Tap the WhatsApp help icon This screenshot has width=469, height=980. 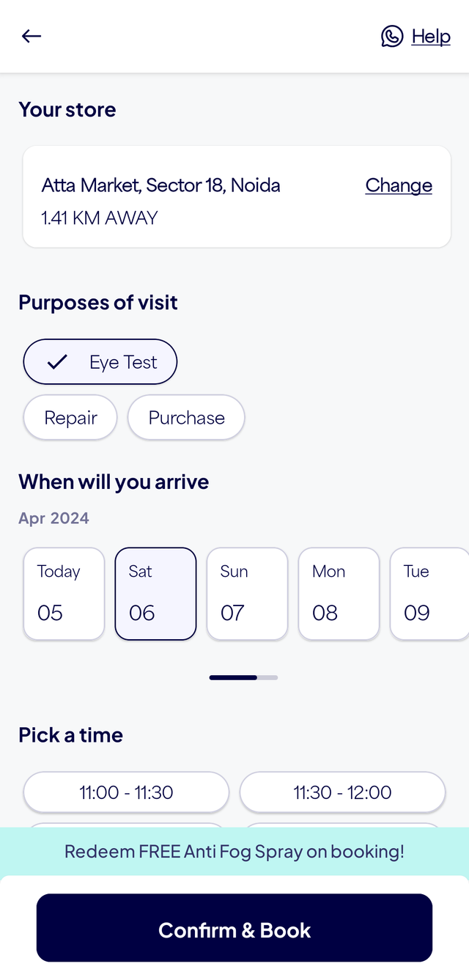click(x=392, y=36)
